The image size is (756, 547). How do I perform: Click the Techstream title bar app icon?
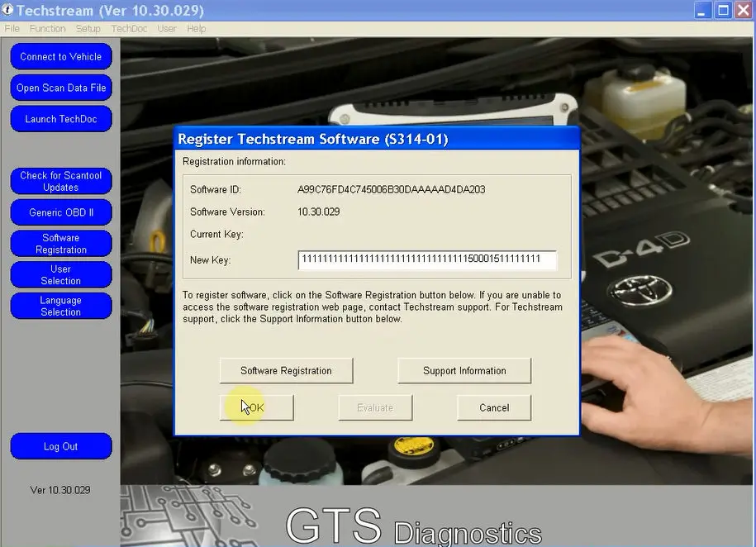pos(7,10)
